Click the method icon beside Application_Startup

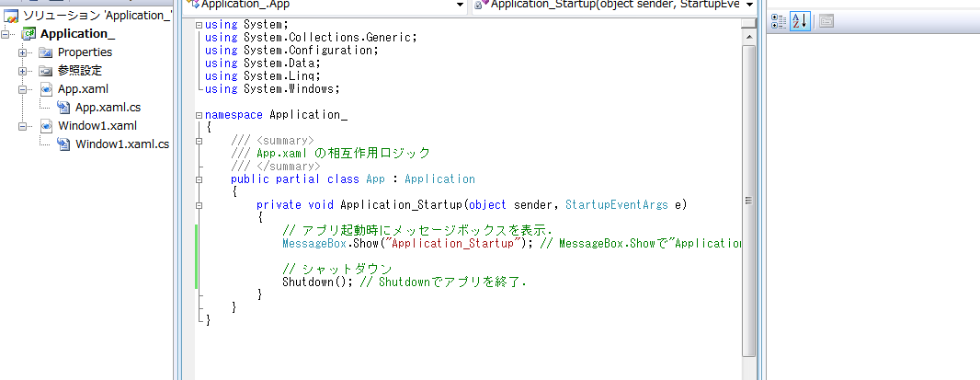pyautogui.click(x=481, y=5)
